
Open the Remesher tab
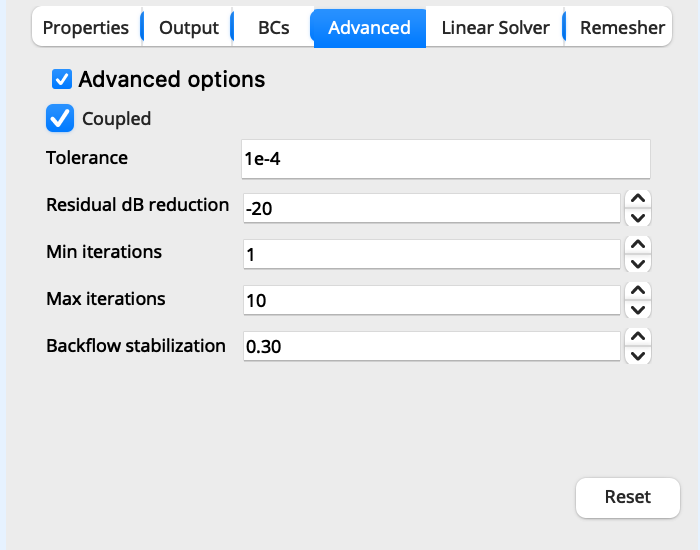[622, 27]
